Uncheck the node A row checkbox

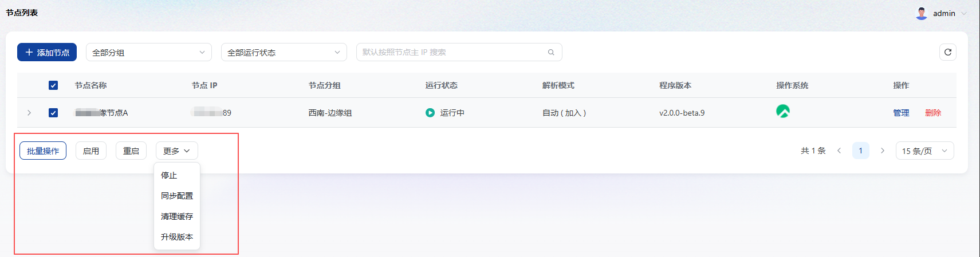(x=53, y=113)
